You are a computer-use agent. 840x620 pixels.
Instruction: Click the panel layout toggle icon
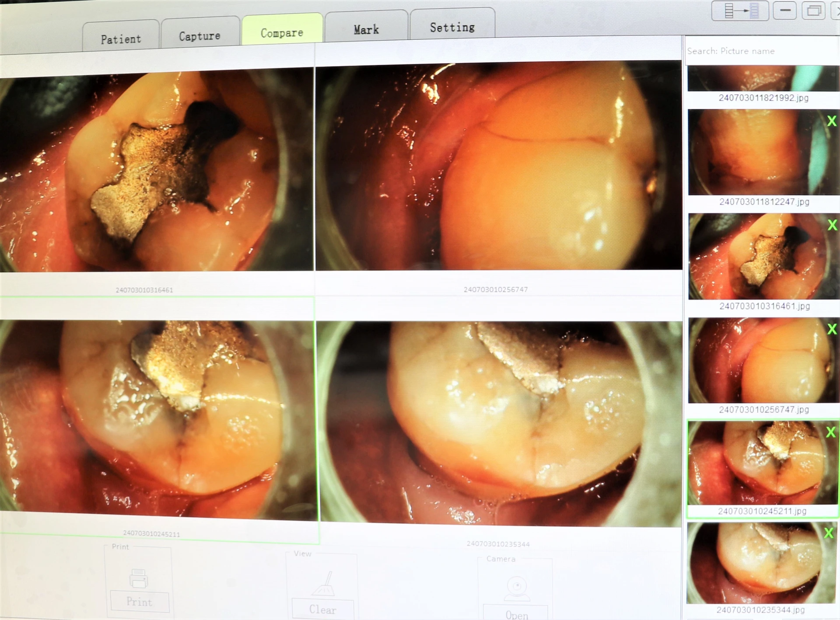[x=740, y=11]
